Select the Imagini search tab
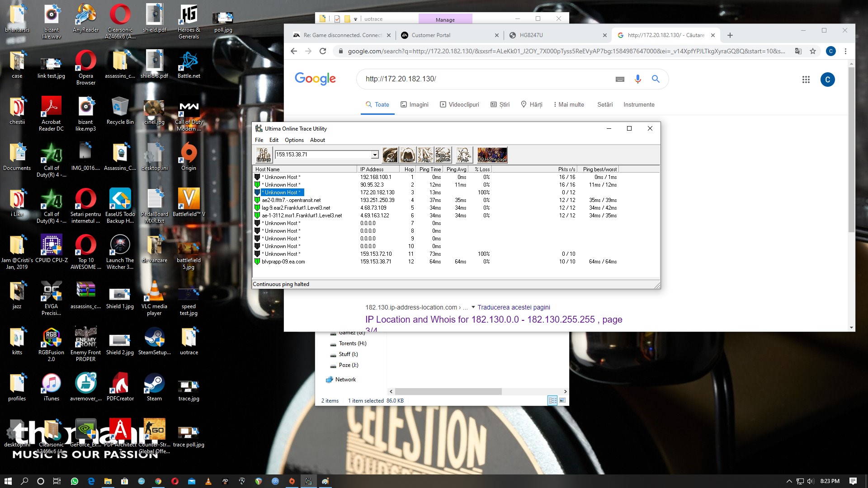The image size is (868, 488). coord(415,104)
